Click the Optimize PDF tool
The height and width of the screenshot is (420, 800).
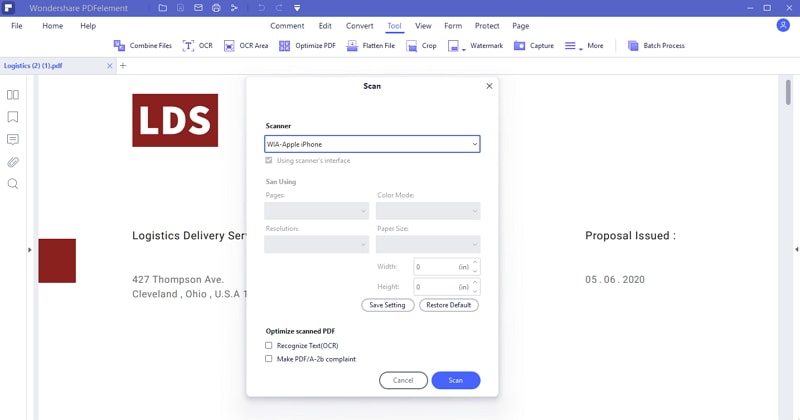(x=307, y=45)
